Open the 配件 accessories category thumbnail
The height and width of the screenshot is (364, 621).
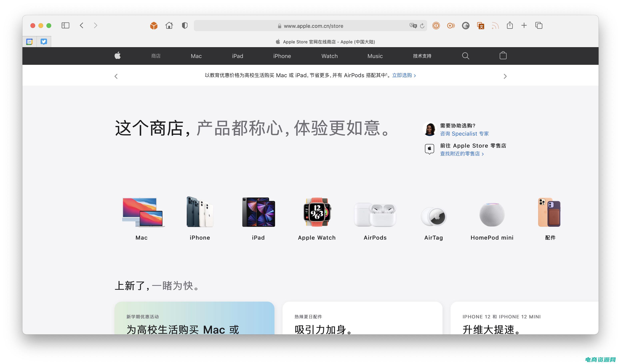(x=549, y=212)
